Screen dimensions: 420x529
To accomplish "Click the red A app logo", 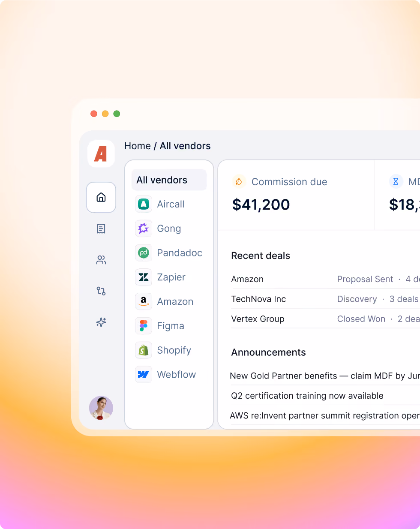I will (101, 153).
